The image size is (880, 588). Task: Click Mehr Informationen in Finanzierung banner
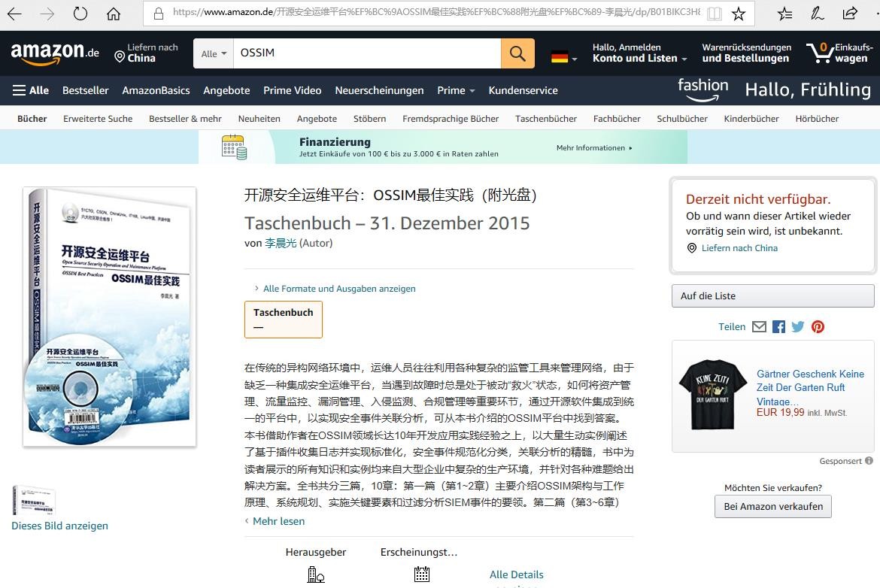pos(593,147)
